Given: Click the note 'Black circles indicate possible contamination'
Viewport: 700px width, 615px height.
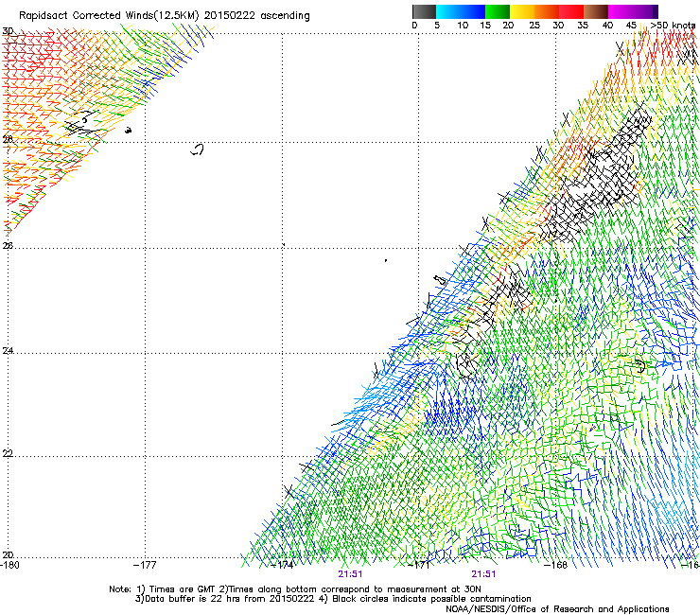Looking at the screenshot, I should [431, 599].
